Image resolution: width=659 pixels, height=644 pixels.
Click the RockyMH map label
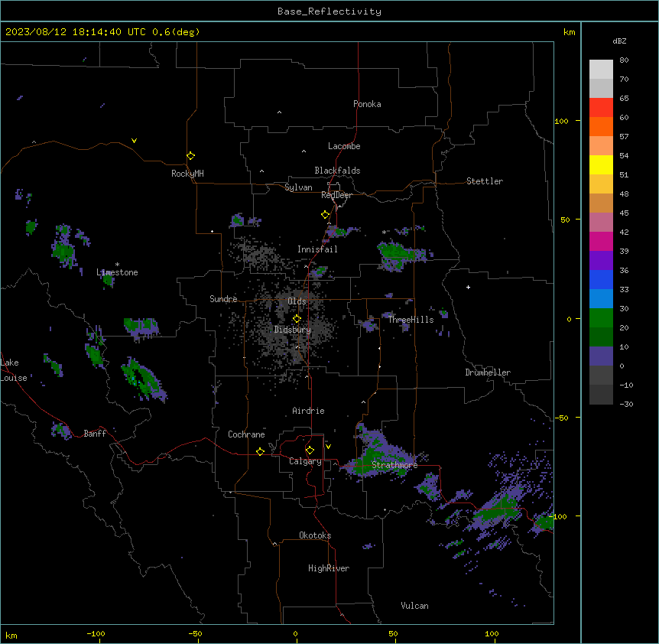(x=187, y=174)
